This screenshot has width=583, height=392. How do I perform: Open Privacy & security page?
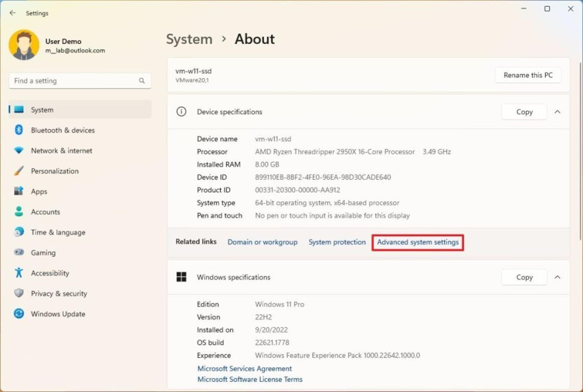coord(80,293)
